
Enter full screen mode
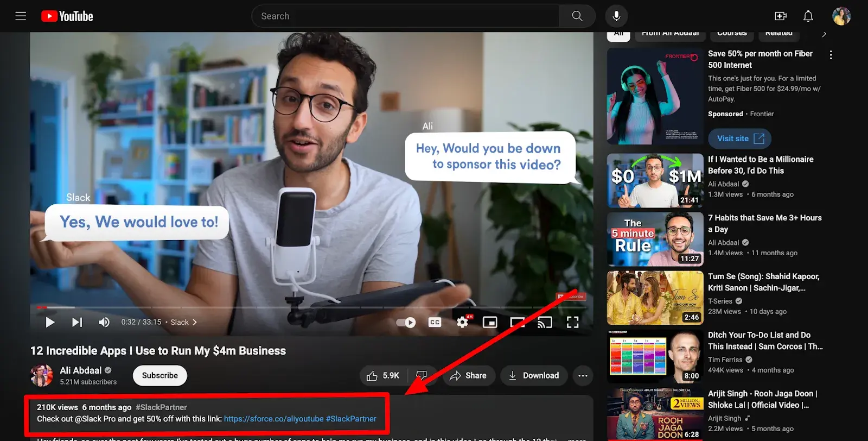(572, 322)
